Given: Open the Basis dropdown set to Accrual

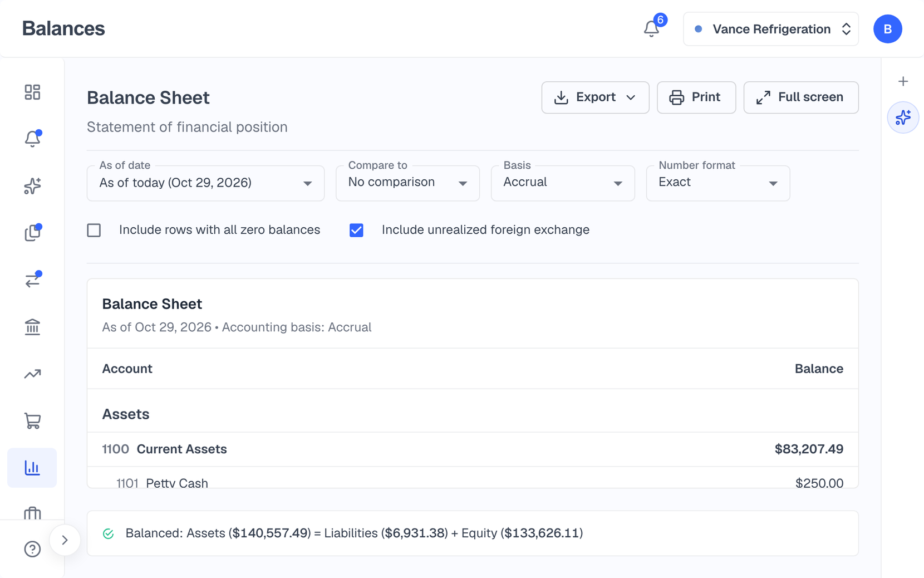Looking at the screenshot, I should coord(563,183).
